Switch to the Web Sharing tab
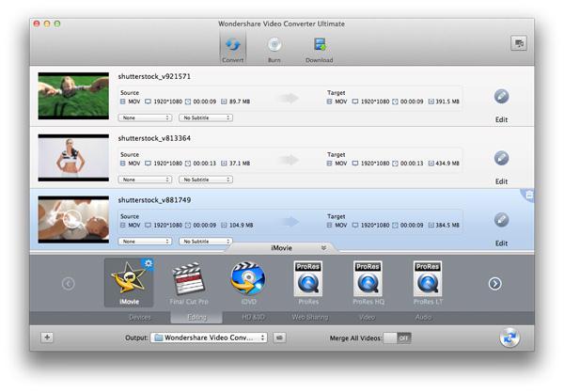564x392 pixels. pyautogui.click(x=309, y=318)
